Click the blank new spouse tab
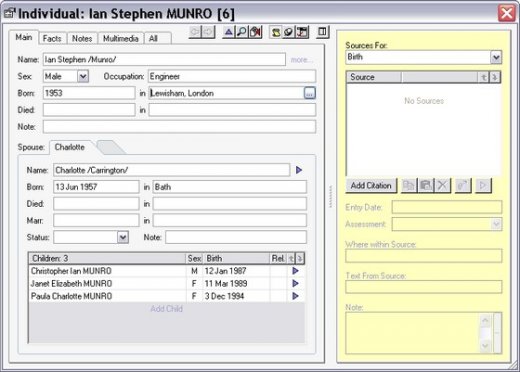Image resolution: width=520 pixels, height=372 pixels. 111,147
